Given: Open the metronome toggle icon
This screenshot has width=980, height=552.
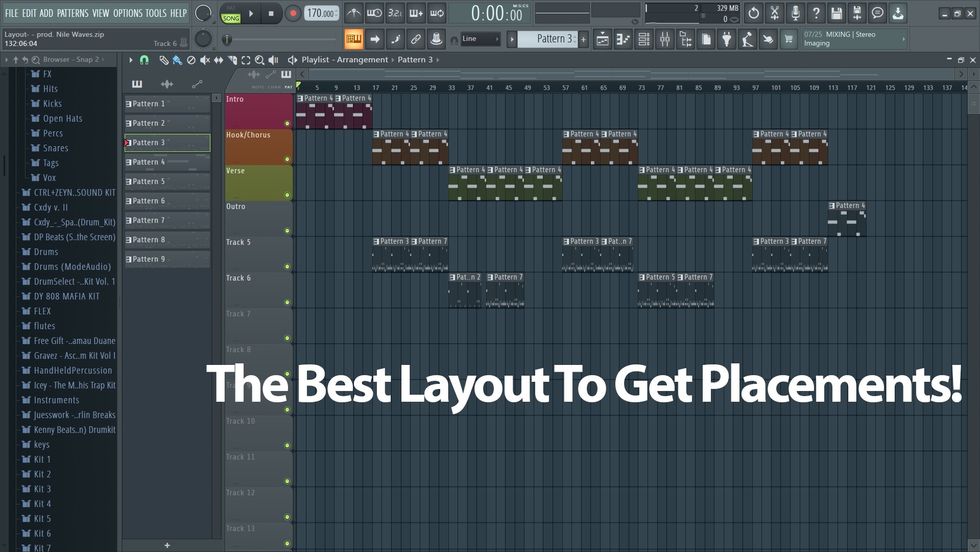Looking at the screenshot, I should [x=353, y=14].
